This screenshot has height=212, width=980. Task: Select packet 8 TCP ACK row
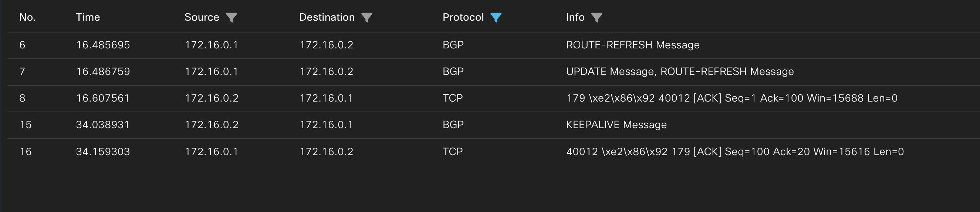494,98
